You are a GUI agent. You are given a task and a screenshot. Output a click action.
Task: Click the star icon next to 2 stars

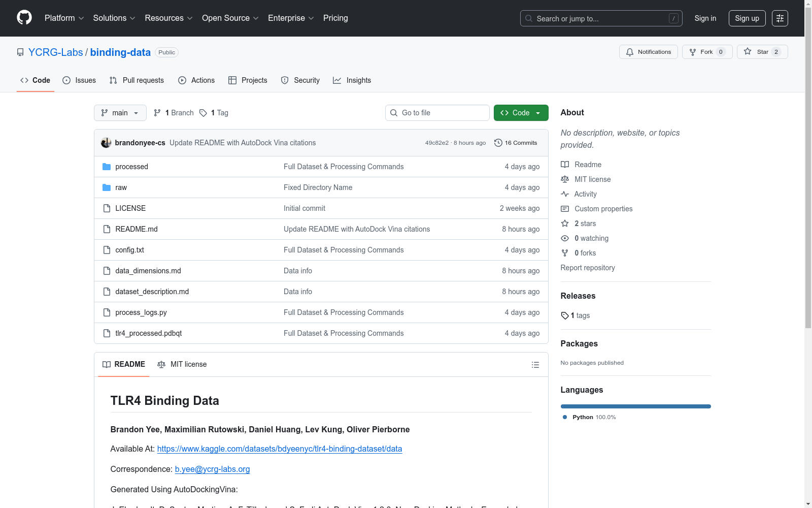tap(565, 224)
